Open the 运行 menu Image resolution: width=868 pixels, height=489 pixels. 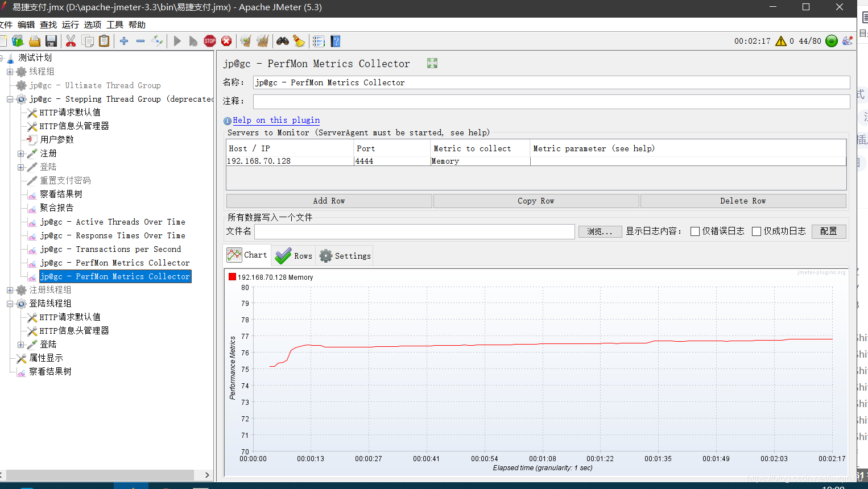tap(71, 25)
